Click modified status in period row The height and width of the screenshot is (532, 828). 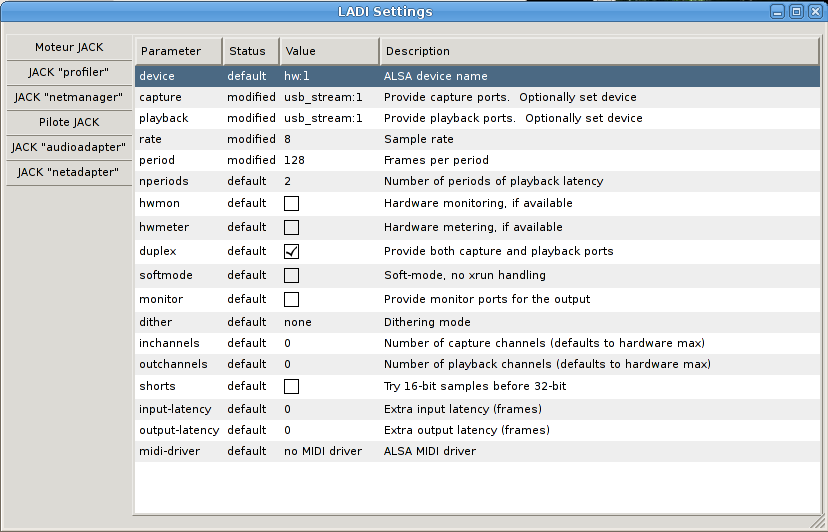point(251,161)
